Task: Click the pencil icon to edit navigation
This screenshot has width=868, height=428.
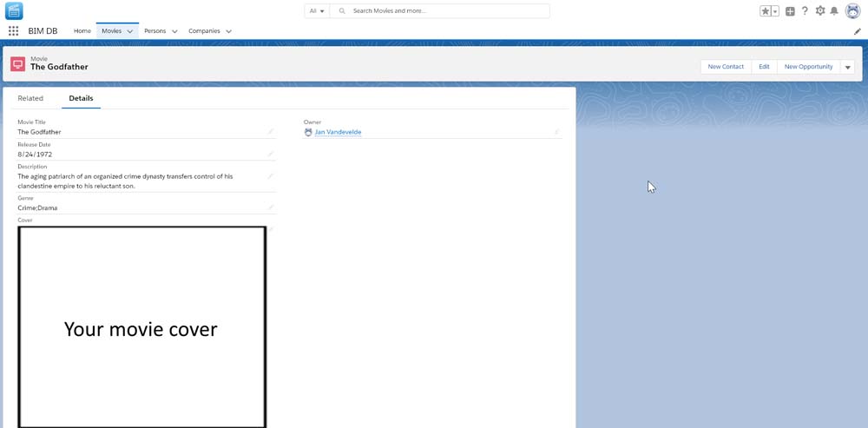Action: click(x=858, y=31)
